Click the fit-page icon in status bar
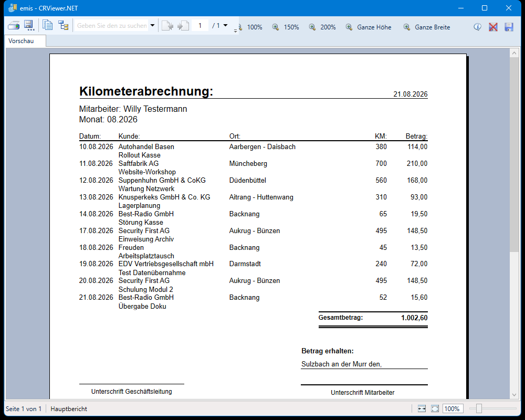Screen dimensions: 525x420 [x=435, y=408]
